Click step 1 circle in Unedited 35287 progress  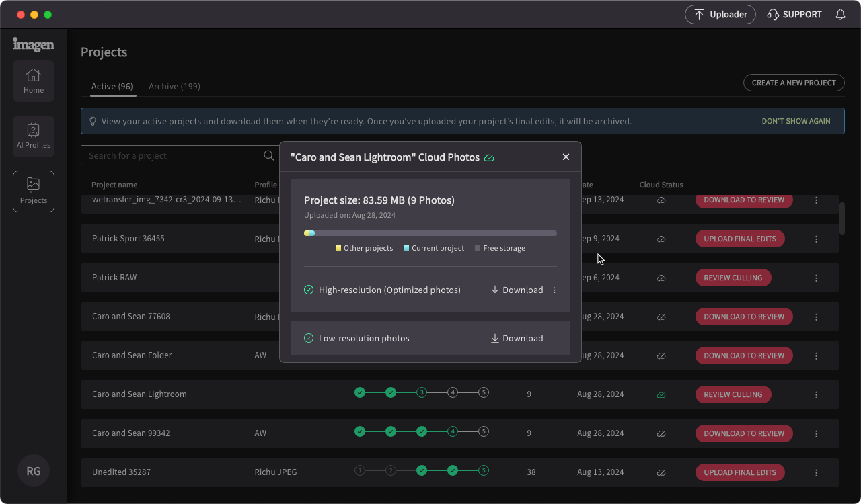(360, 470)
